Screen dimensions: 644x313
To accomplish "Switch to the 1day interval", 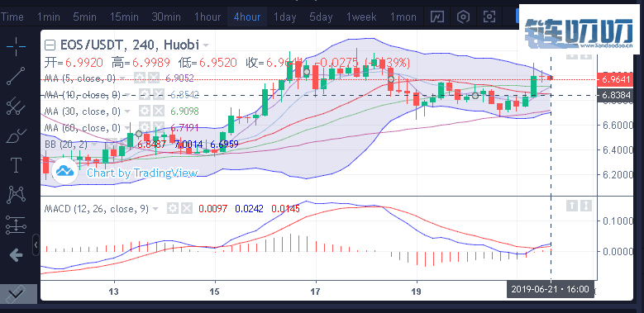I will tap(285, 17).
